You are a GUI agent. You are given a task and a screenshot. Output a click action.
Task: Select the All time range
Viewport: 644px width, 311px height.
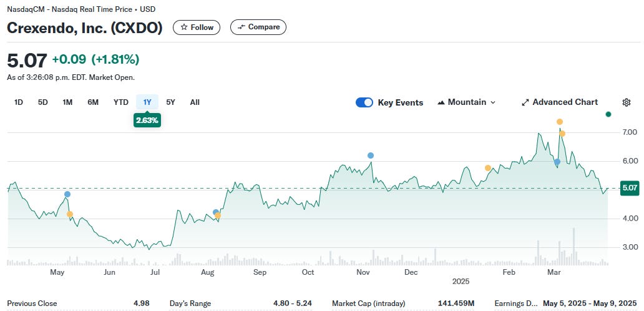[195, 102]
